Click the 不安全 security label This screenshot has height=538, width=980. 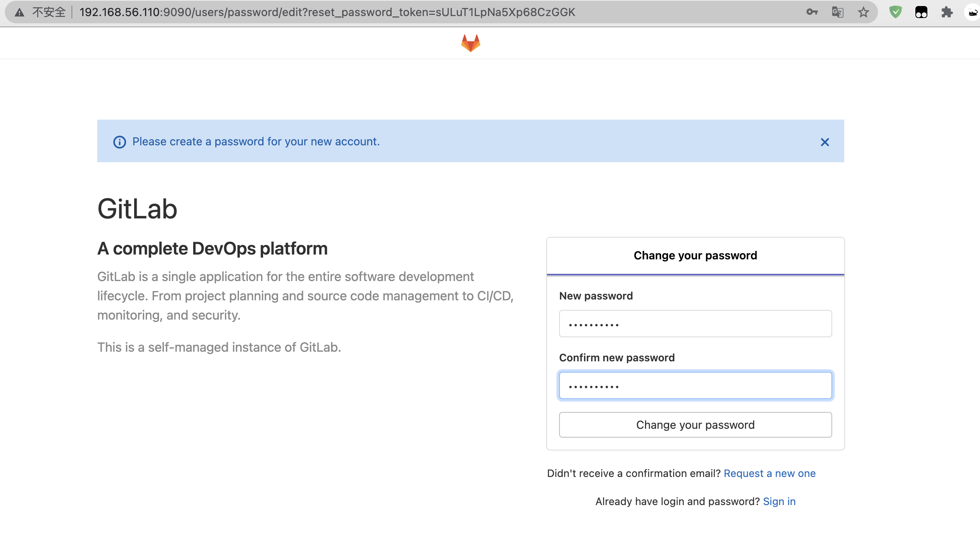(49, 12)
